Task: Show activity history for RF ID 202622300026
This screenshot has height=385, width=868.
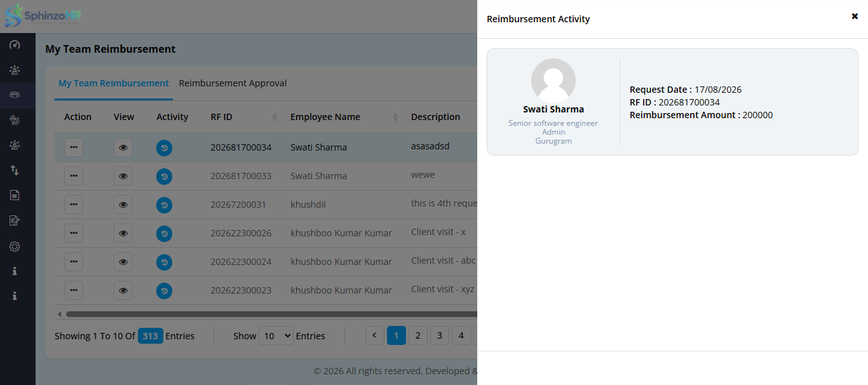Action: [164, 233]
